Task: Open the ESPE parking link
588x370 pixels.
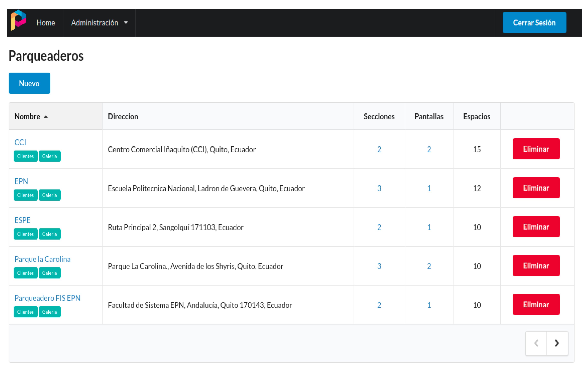Action: (22, 220)
